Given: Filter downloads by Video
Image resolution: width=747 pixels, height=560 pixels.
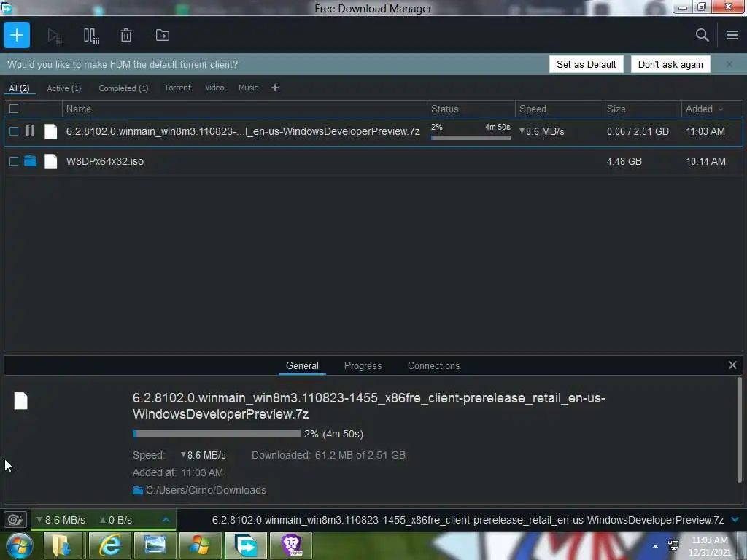Looking at the screenshot, I should pos(214,87).
